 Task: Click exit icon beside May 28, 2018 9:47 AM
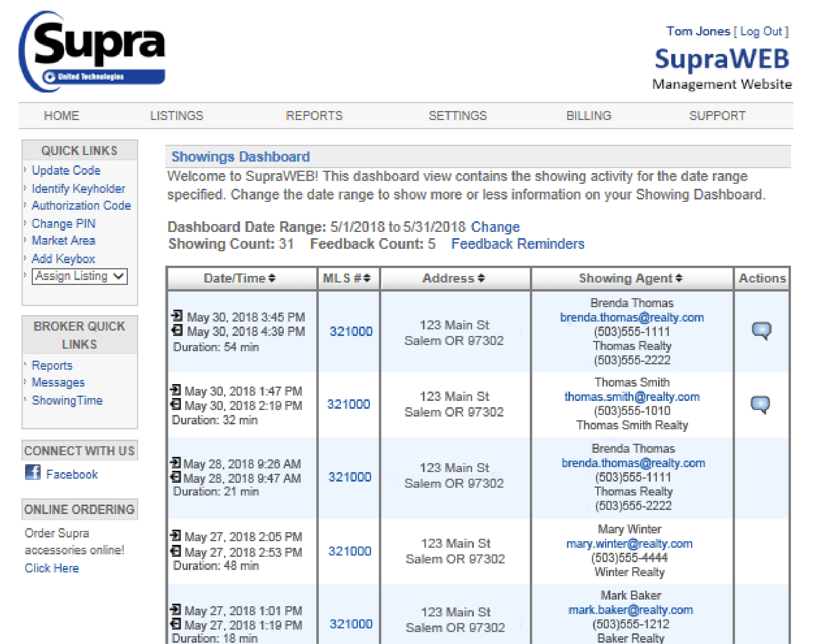(176, 477)
